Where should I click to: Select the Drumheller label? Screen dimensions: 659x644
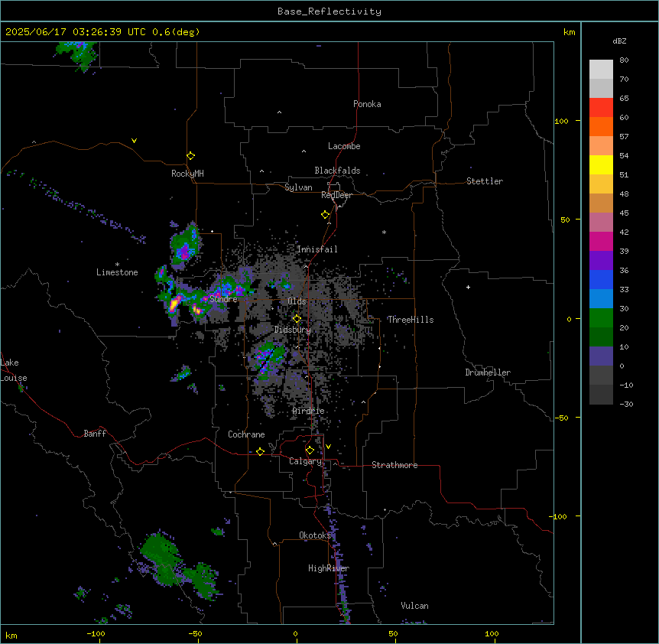pos(488,372)
